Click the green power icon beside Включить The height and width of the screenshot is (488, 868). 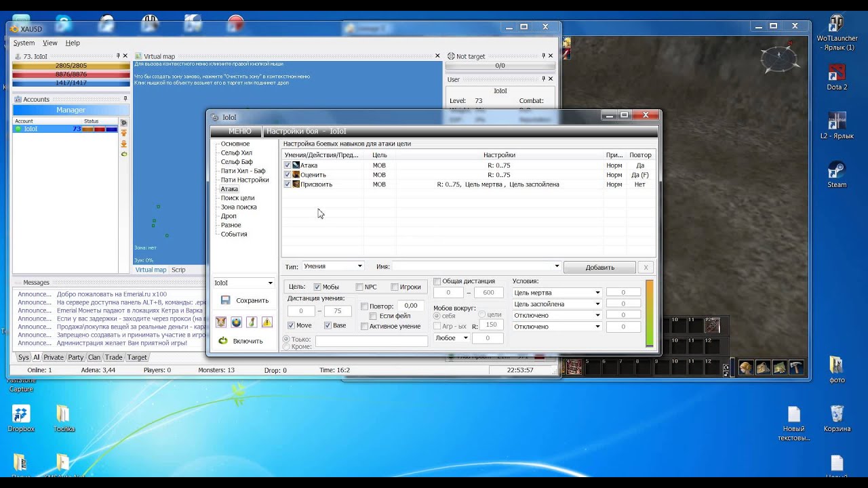223,340
